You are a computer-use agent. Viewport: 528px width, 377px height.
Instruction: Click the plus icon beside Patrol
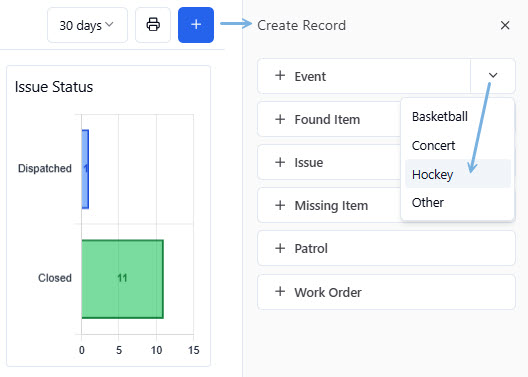pyautogui.click(x=280, y=248)
